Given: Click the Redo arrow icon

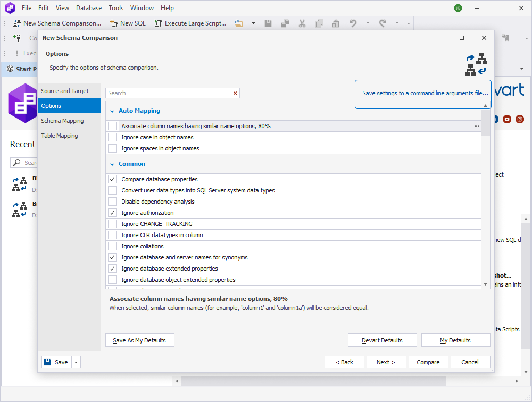Looking at the screenshot, I should [383, 23].
